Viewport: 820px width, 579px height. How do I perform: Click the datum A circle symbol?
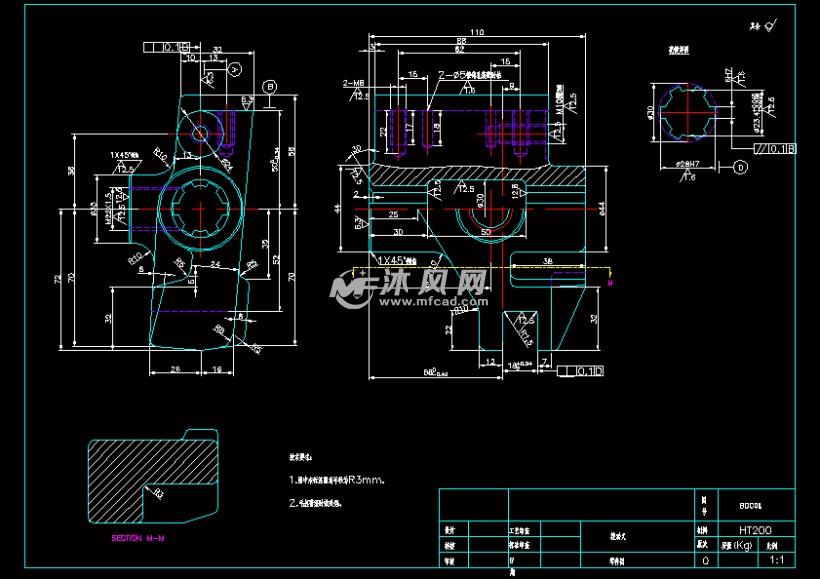tap(235, 69)
